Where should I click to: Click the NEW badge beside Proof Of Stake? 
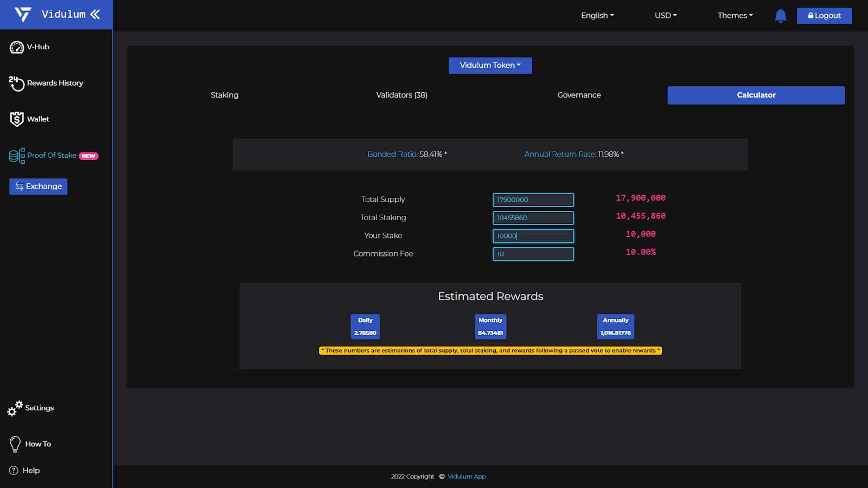[88, 156]
